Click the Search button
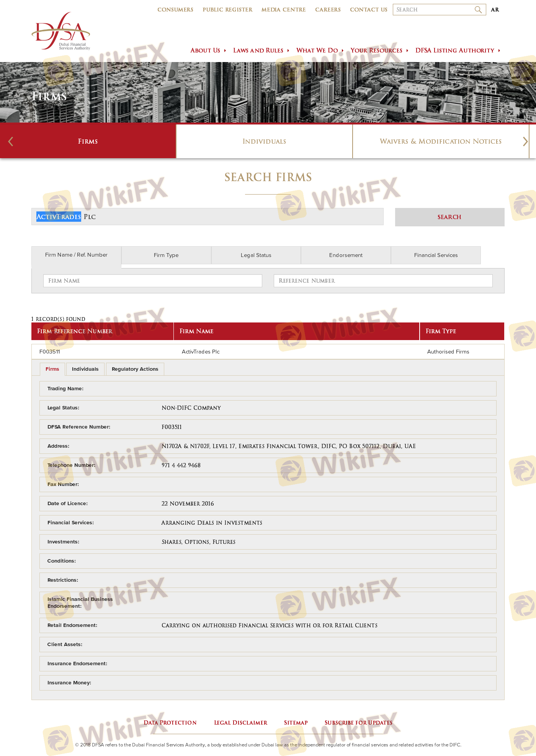 450,217
